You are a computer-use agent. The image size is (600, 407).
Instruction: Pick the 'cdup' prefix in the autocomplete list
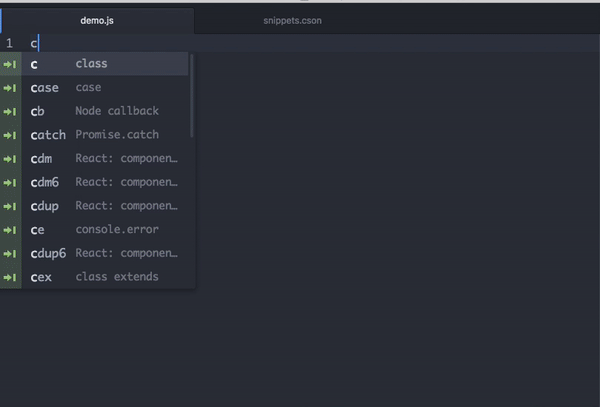tap(45, 207)
